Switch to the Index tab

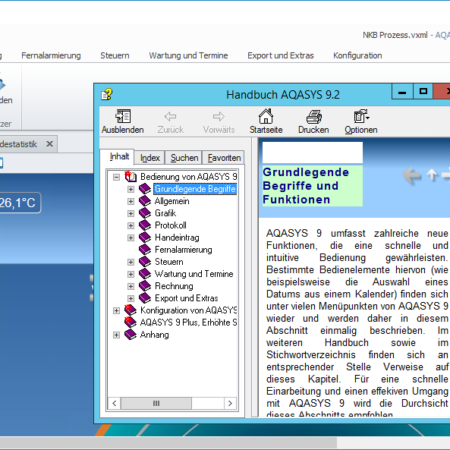pyautogui.click(x=150, y=158)
